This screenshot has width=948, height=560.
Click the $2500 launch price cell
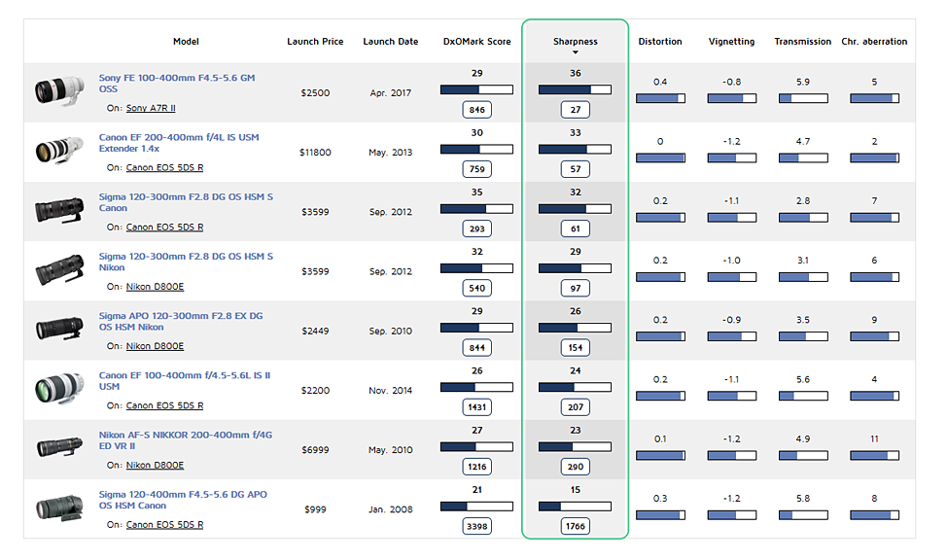(x=315, y=93)
